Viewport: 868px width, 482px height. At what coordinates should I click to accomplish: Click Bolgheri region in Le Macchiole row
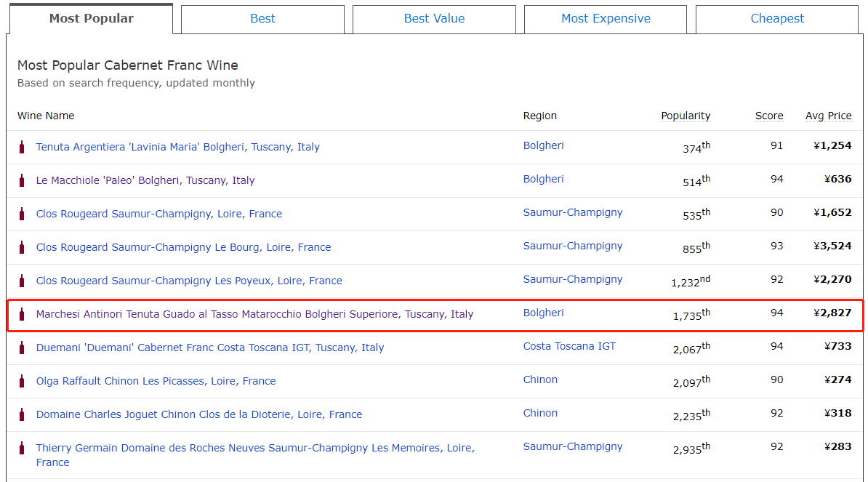(x=543, y=179)
